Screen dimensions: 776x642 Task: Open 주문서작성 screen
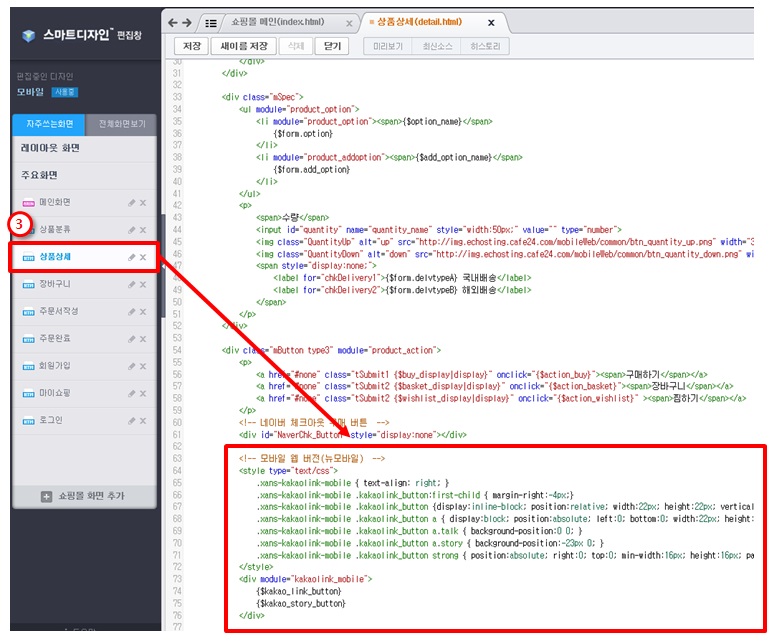point(59,311)
